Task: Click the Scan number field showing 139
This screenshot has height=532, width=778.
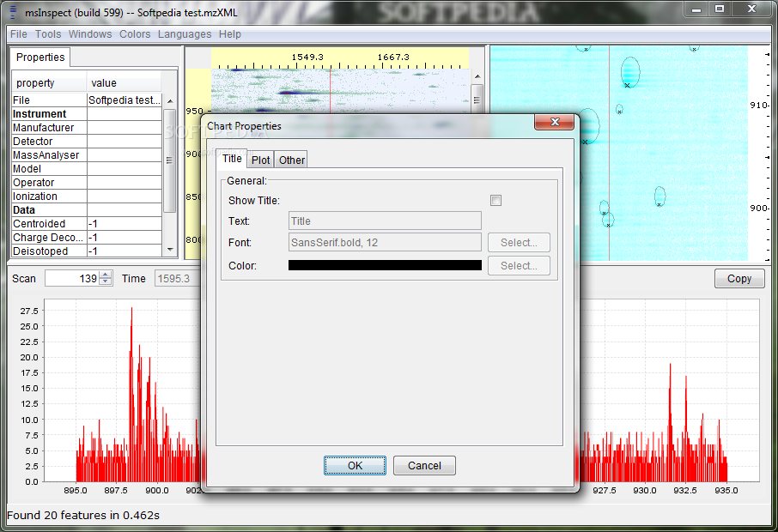Action: pyautogui.click(x=72, y=279)
